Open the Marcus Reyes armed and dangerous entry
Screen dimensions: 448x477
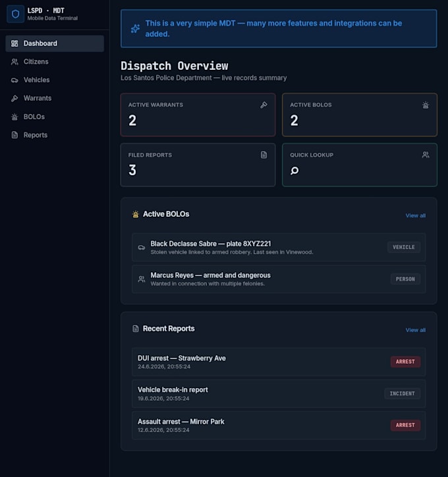[279, 279]
